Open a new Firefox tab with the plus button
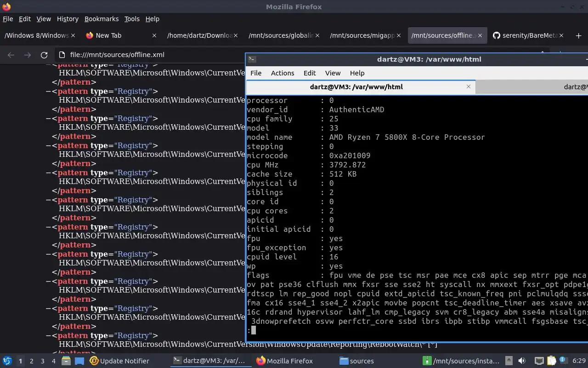This screenshot has width=588, height=368. 578,35
